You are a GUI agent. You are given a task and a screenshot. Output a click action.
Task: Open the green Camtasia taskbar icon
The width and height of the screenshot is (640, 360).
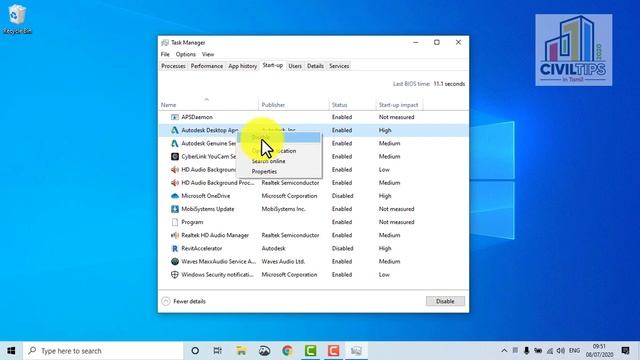pos(310,351)
